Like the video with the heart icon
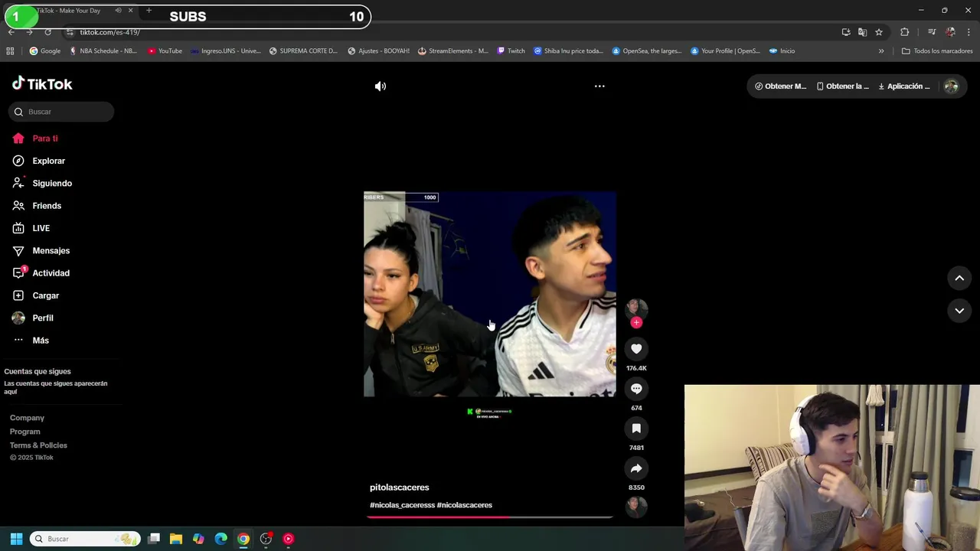The height and width of the screenshot is (551, 980). click(x=636, y=349)
